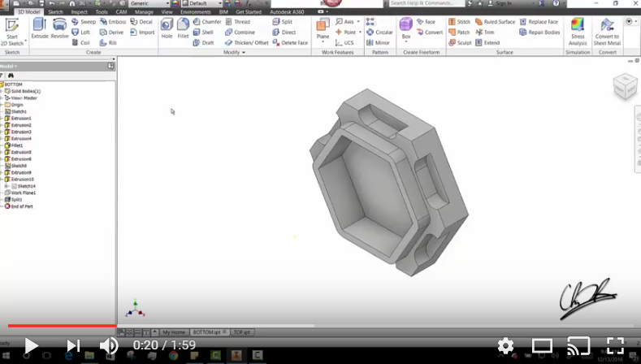Viewport: 641px width, 364px height.
Task: Click Convert to Sheet Metal
Action: 607,32
